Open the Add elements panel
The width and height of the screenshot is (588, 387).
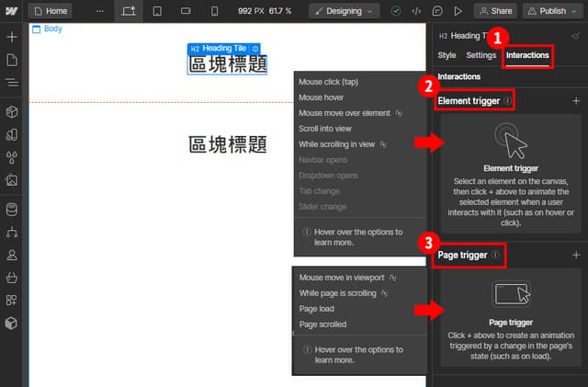click(x=12, y=37)
